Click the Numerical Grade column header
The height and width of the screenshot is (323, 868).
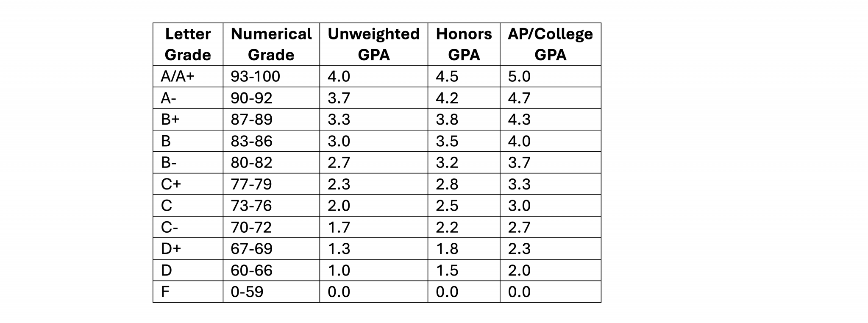pos(271,44)
